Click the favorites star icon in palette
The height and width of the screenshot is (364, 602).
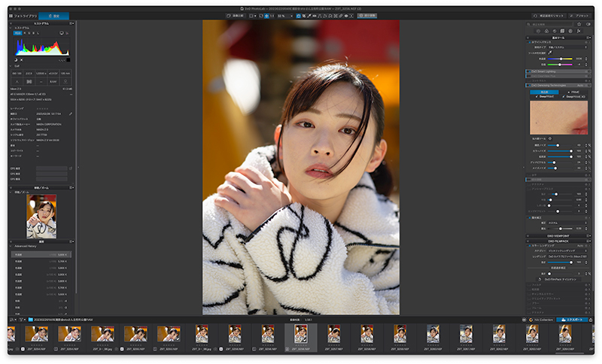[579, 24]
